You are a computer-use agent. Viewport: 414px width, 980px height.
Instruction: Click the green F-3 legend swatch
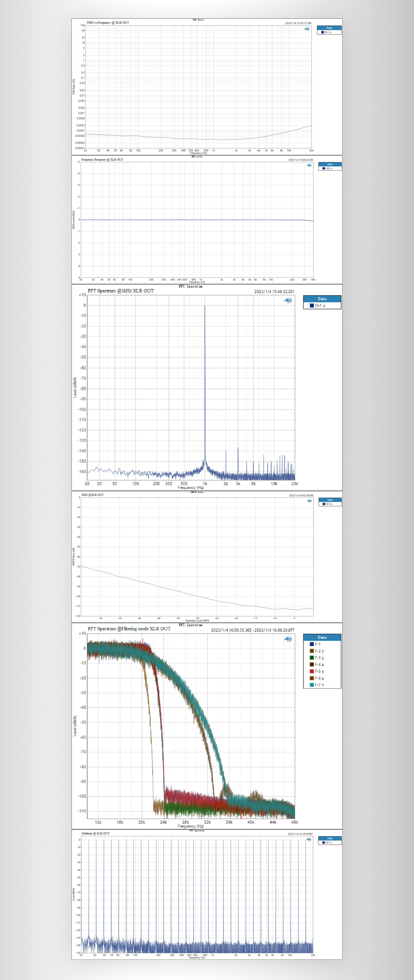tap(311, 658)
